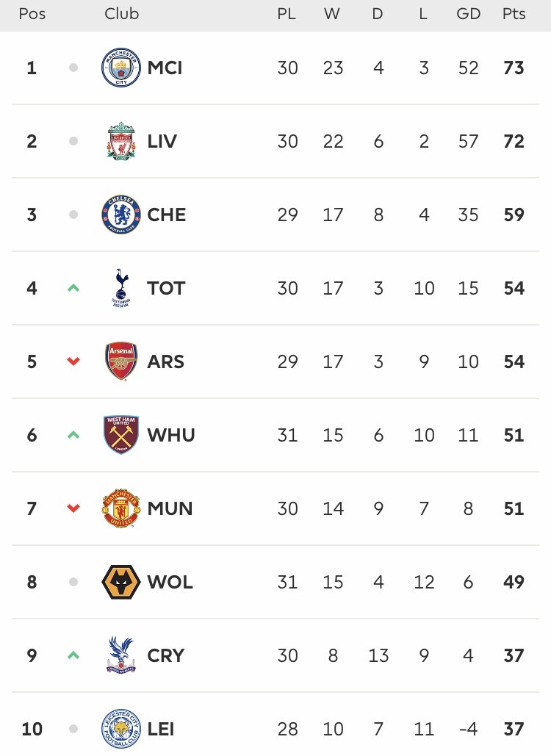Open the Liverpool club badge
The width and height of the screenshot is (551, 756).
(121, 141)
